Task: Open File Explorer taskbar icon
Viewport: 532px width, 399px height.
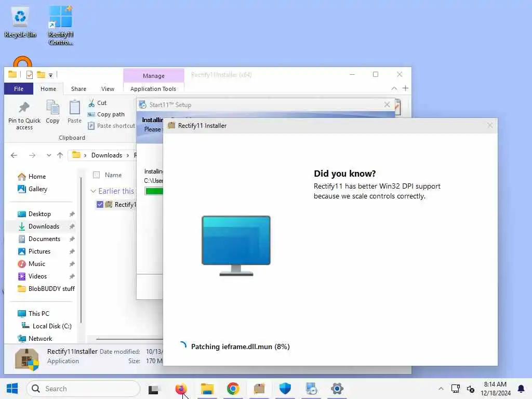Action: (x=207, y=389)
